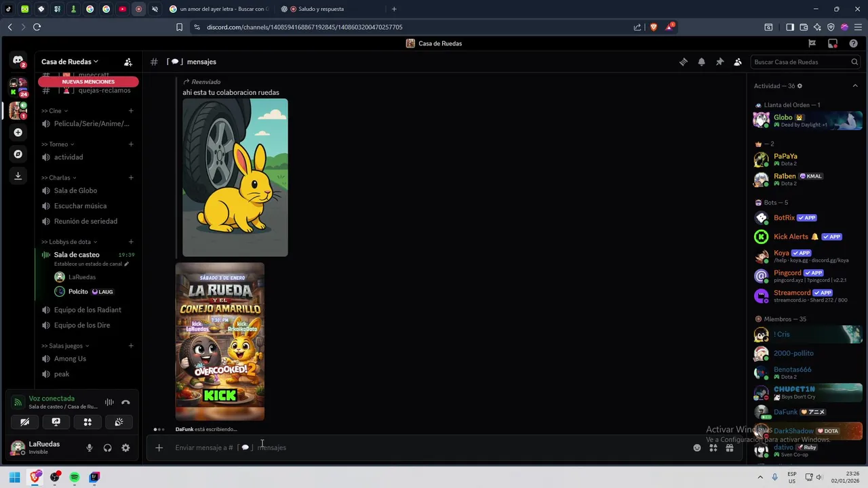This screenshot has height=488, width=868.
Task: Toggle camera on in voice panel
Action: click(25, 422)
